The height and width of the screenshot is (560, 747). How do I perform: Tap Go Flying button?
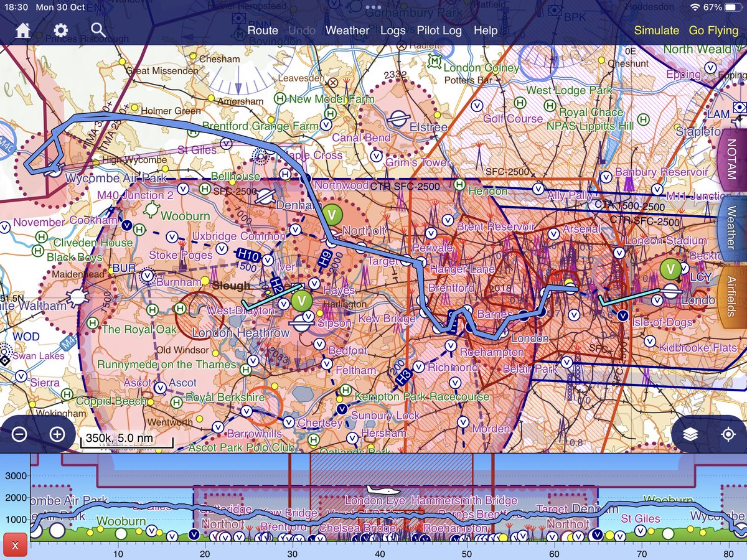713,30
